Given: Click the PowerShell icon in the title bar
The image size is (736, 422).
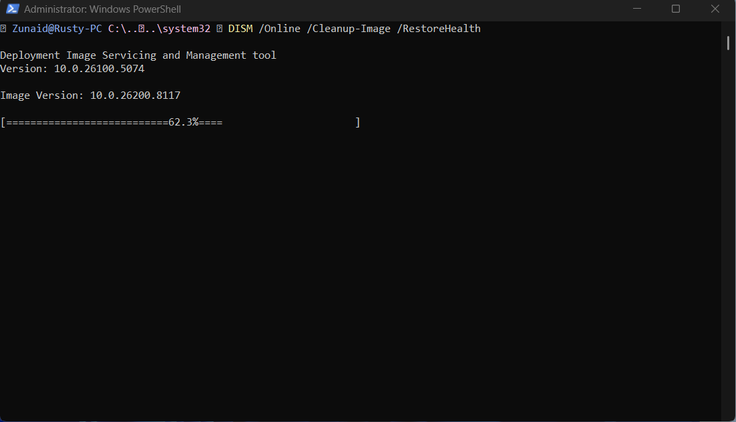Looking at the screenshot, I should (x=12, y=9).
